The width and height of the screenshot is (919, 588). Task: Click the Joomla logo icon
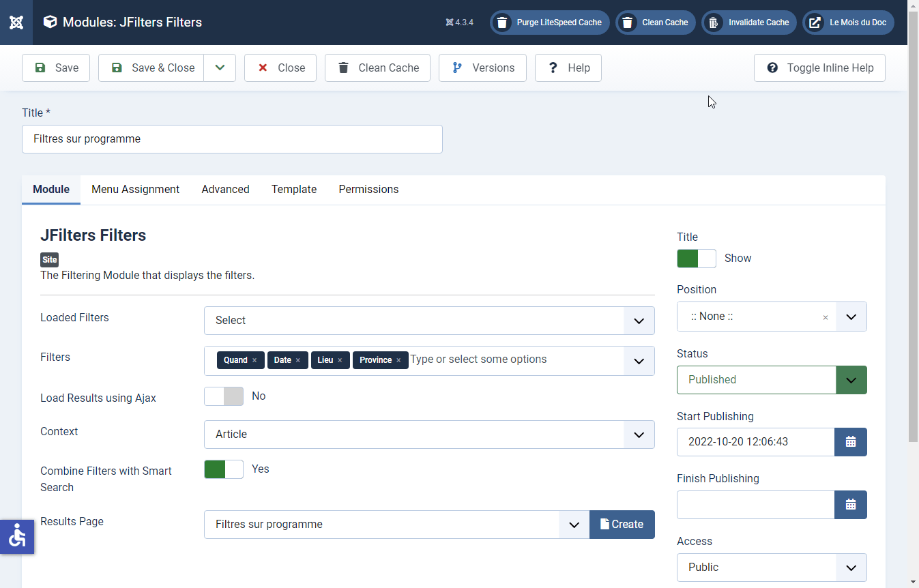pyautogui.click(x=16, y=23)
